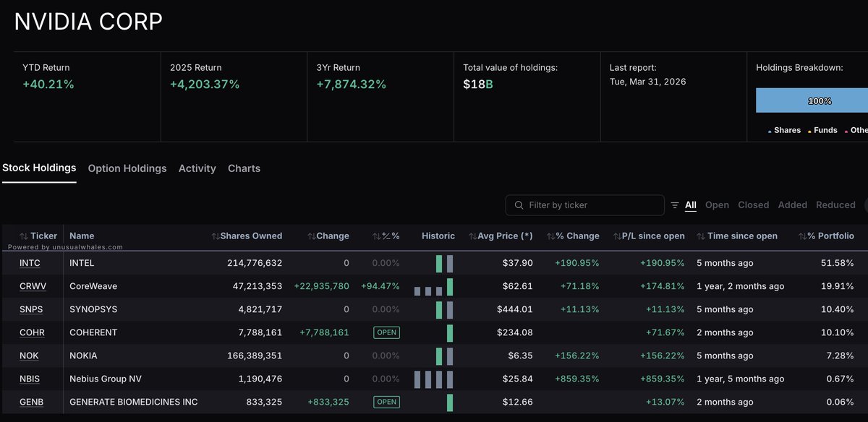Click the 100% holdings breakdown bar
The width and height of the screenshot is (868, 422).
tap(812, 101)
